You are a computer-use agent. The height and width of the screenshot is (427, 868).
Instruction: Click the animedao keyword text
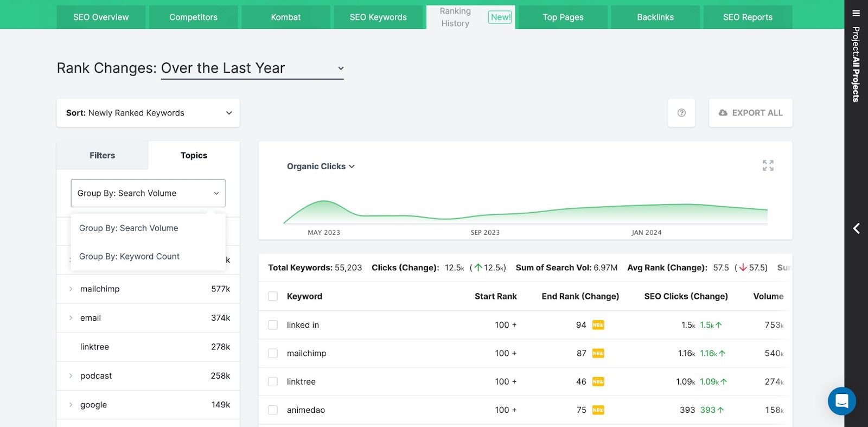click(x=306, y=410)
